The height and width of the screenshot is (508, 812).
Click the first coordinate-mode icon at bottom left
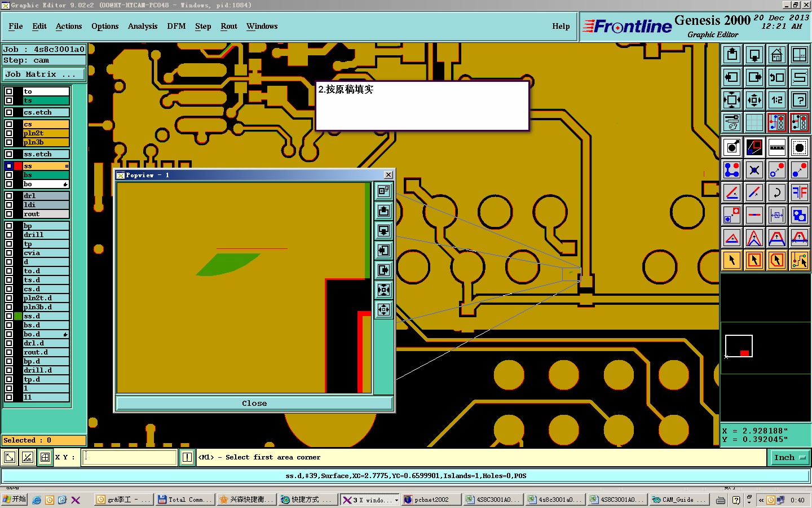10,458
